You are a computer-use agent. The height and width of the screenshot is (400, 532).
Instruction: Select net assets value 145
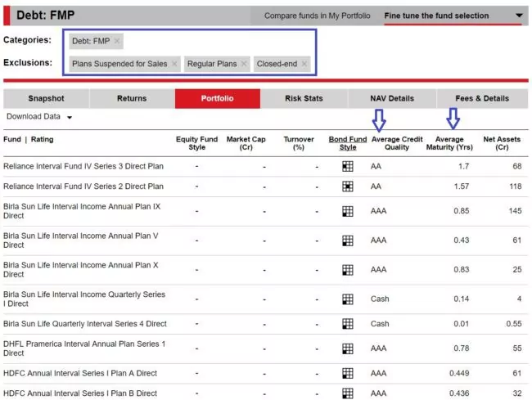(x=515, y=211)
